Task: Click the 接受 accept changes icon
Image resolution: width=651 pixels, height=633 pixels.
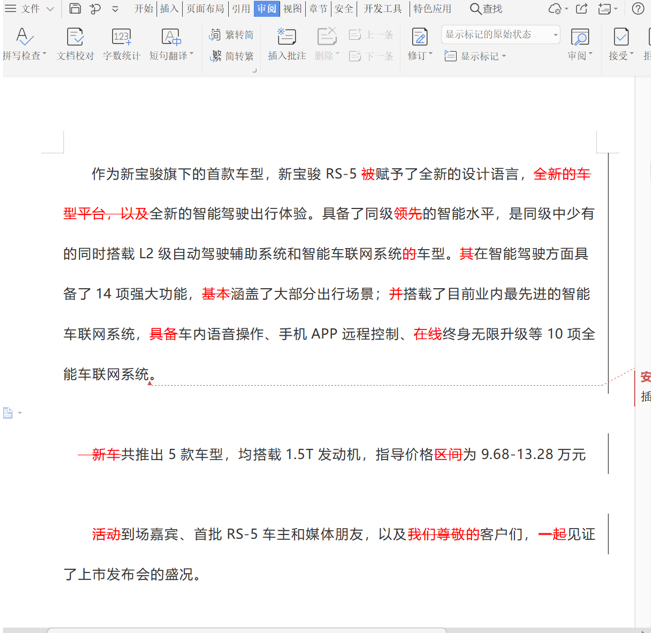Action: (621, 44)
